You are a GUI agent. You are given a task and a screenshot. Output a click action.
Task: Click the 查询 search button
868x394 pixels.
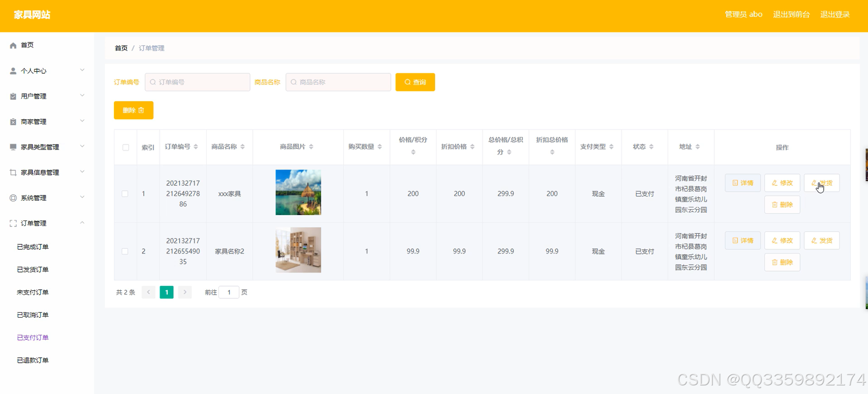click(415, 82)
